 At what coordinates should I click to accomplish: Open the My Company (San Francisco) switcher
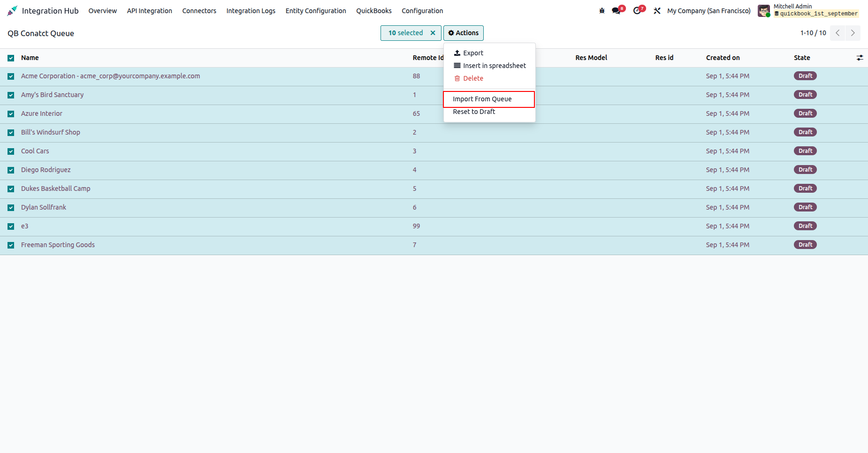pyautogui.click(x=708, y=11)
